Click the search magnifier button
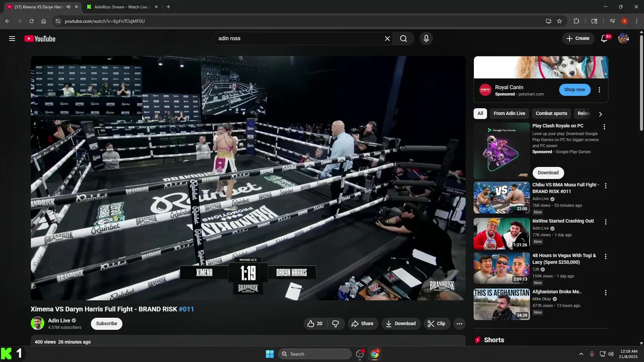This screenshot has width=644, height=362. [x=404, y=39]
